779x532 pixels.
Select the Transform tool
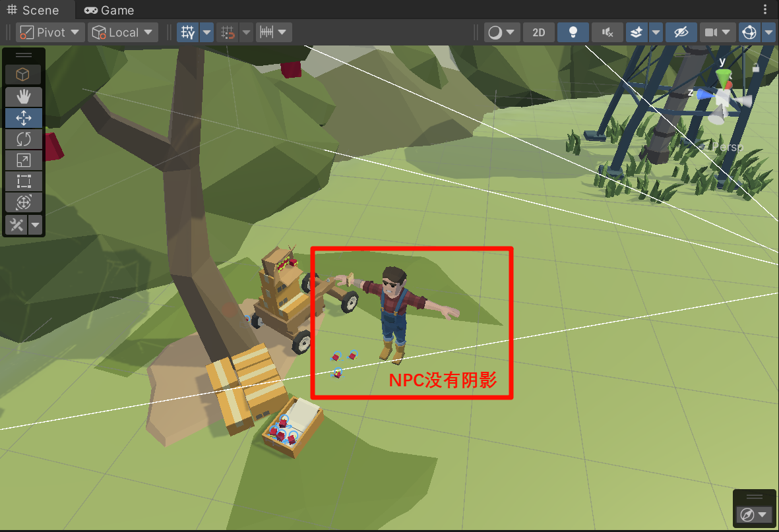click(x=23, y=202)
